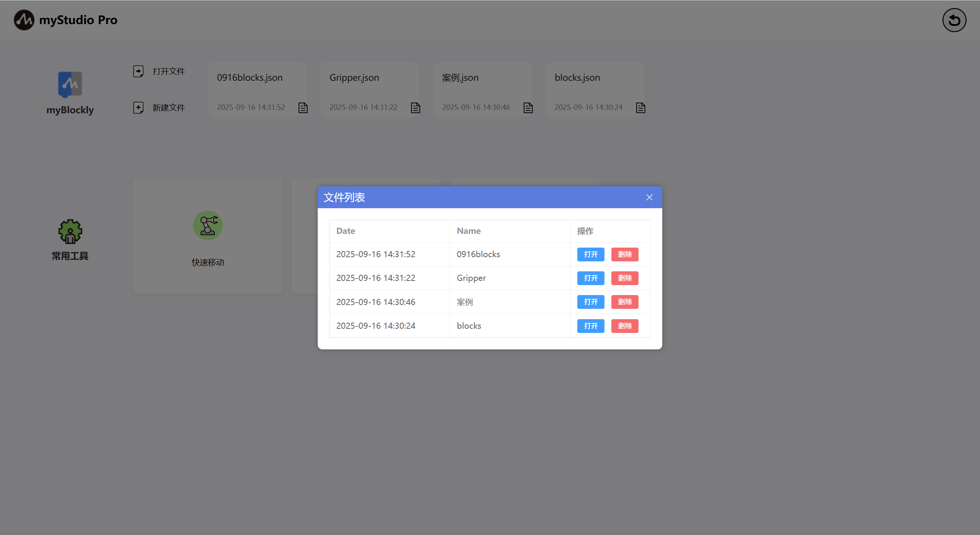
Task: Open the 案例 file from list
Action: pyautogui.click(x=590, y=302)
